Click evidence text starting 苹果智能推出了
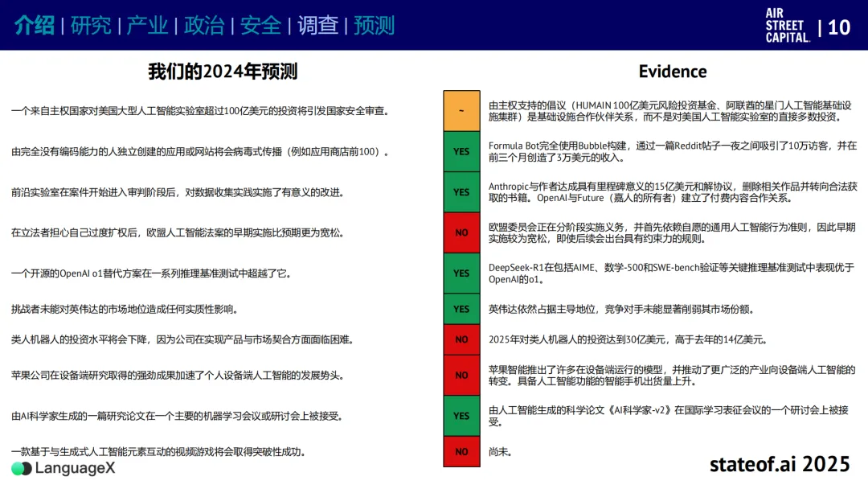Viewport: 868px width, 489px height. [672, 375]
